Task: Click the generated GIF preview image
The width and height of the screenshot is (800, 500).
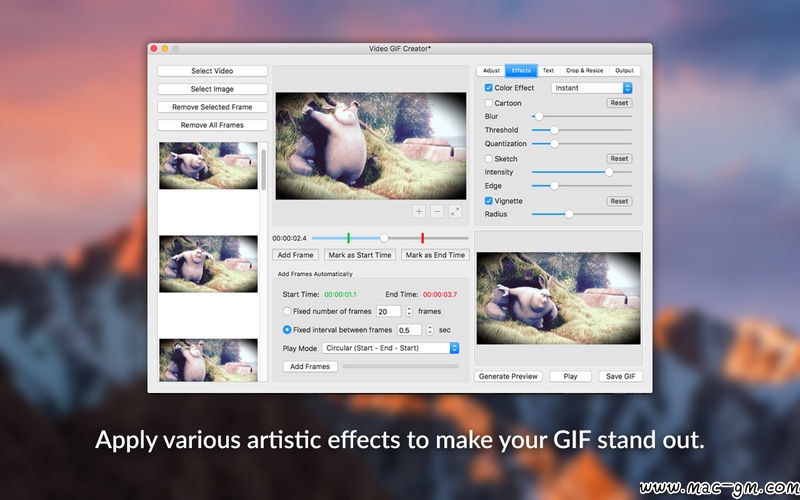Action: pyautogui.click(x=558, y=298)
